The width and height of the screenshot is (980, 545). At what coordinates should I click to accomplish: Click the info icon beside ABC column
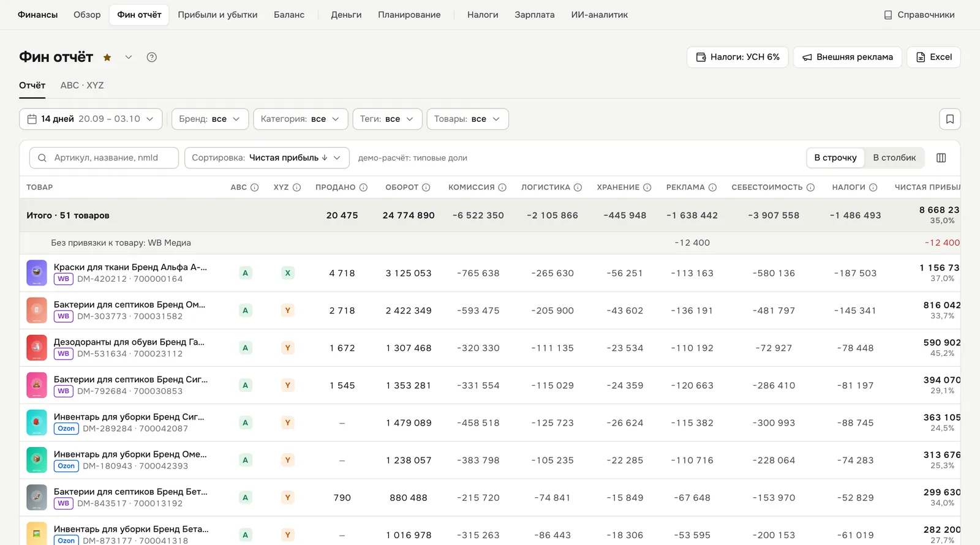point(255,187)
